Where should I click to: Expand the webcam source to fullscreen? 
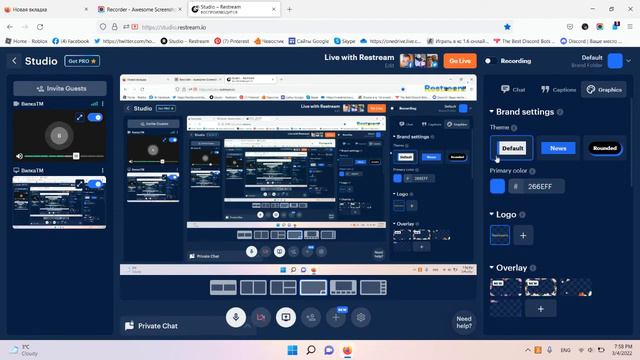(x=80, y=118)
